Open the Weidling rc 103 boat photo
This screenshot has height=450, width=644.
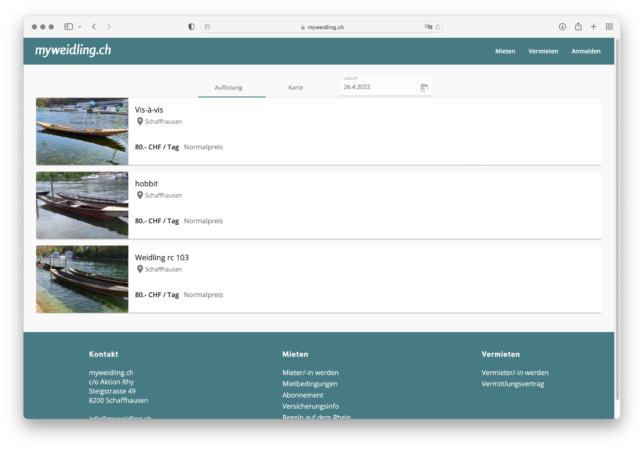(82, 279)
